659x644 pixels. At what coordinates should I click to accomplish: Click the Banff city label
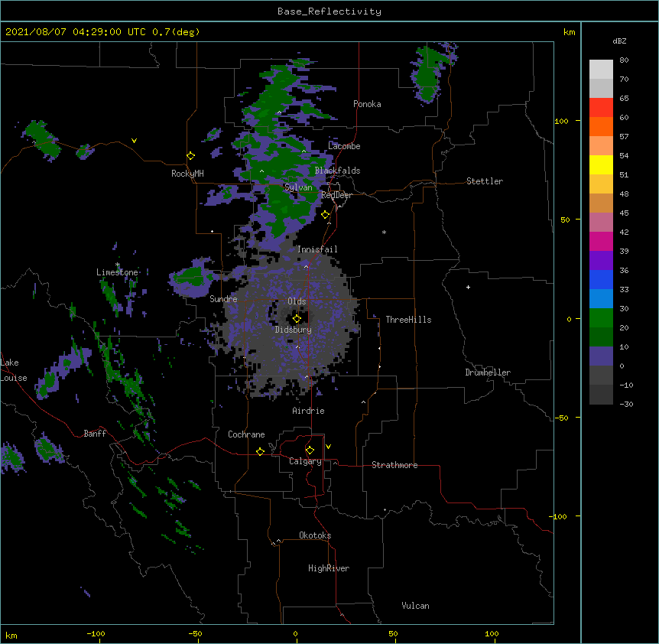tap(95, 434)
